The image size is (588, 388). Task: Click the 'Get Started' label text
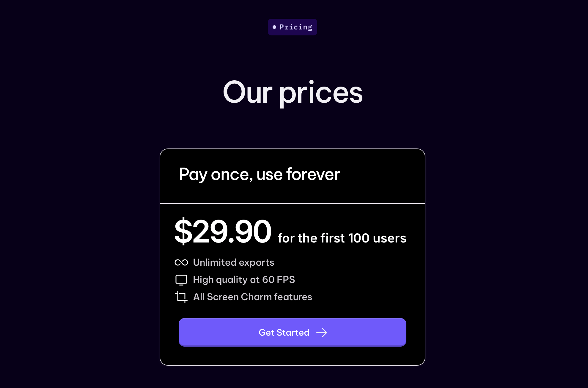tap(284, 332)
